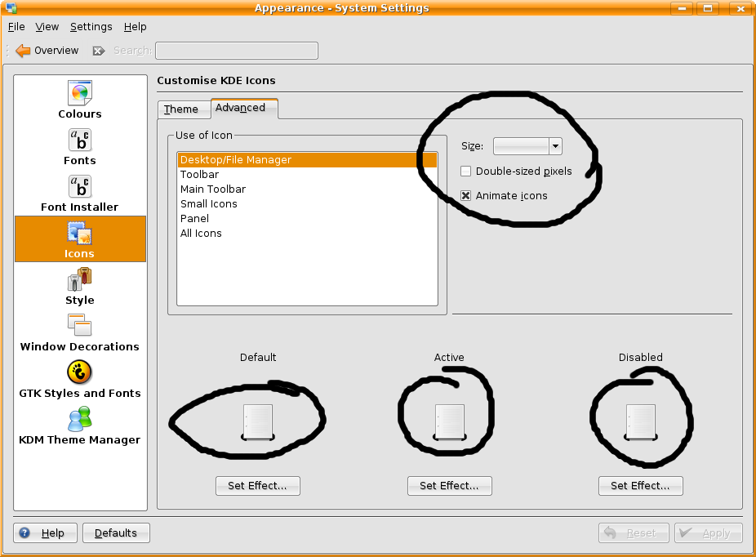Expand the icon Size dropdown
This screenshot has width=756, height=557.
[555, 146]
